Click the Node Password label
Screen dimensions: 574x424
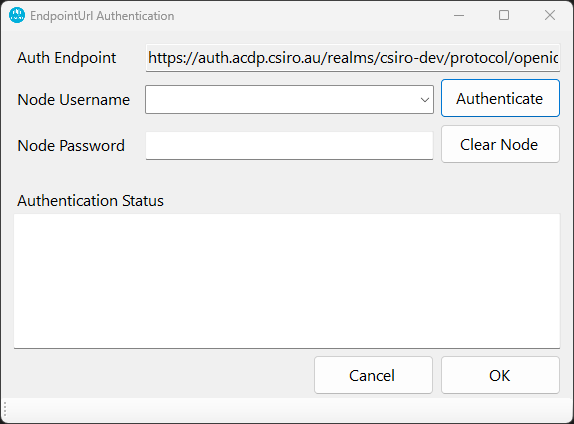click(71, 146)
